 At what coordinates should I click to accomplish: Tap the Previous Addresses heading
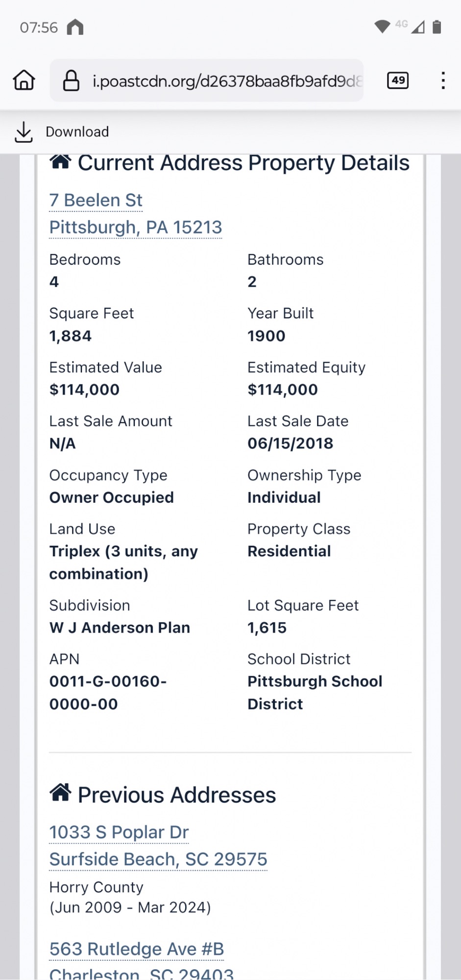[x=177, y=795]
